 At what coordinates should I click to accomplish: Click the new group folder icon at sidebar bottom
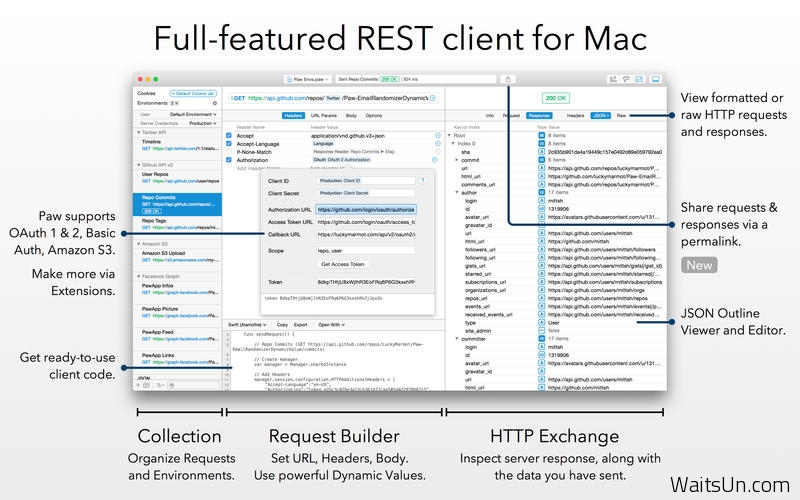coord(147,385)
